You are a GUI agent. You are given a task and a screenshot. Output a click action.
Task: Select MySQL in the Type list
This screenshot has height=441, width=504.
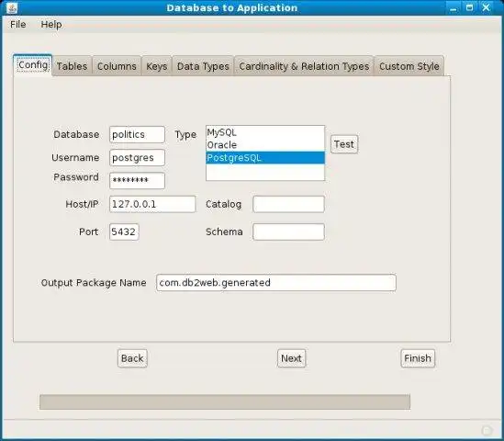[x=265, y=132]
